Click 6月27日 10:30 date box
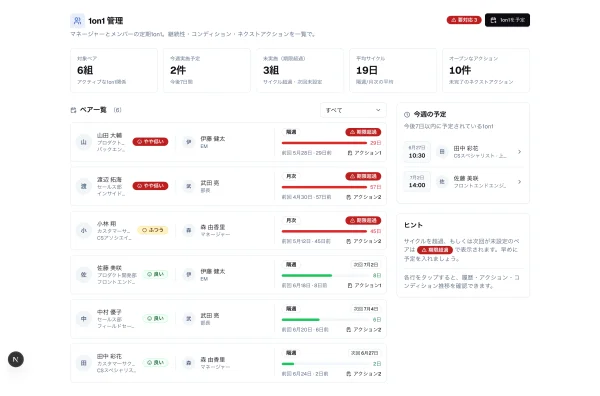This screenshot has width=600, height=396. [x=417, y=152]
